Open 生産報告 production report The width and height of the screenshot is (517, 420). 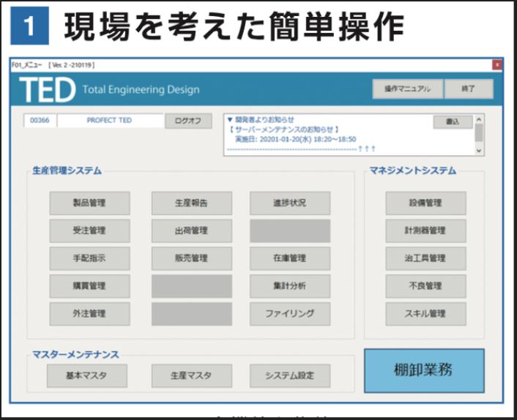point(191,203)
